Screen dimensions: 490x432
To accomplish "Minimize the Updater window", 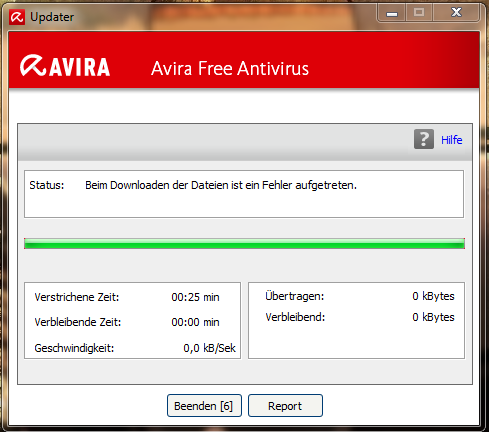I will pyautogui.click(x=392, y=13).
